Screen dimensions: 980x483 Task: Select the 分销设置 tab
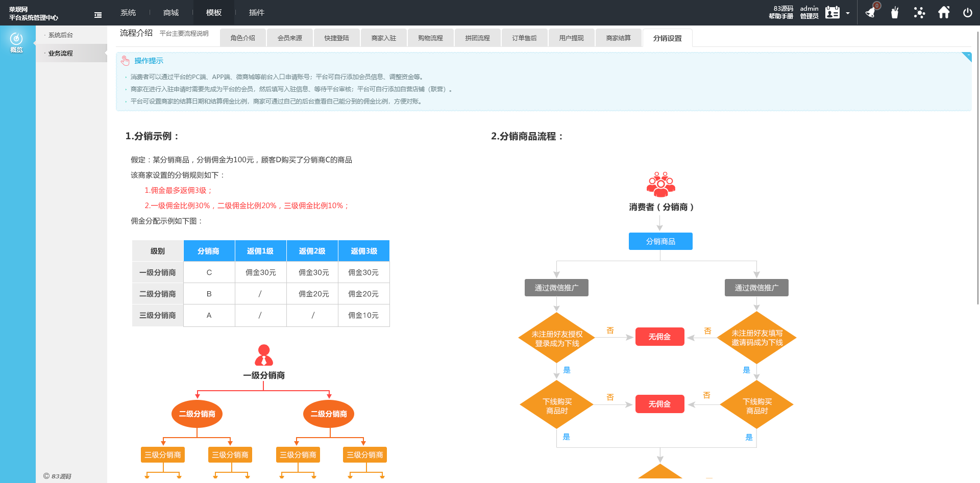point(668,38)
